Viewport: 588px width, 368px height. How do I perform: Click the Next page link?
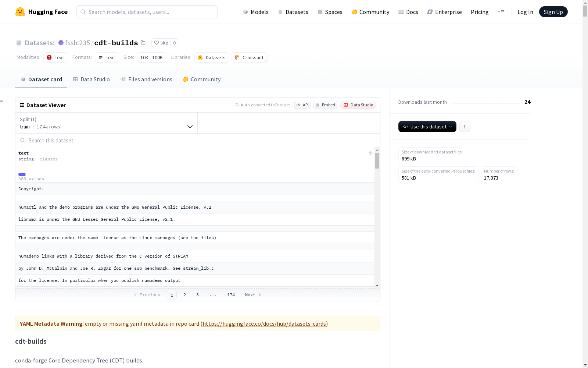[253, 295]
